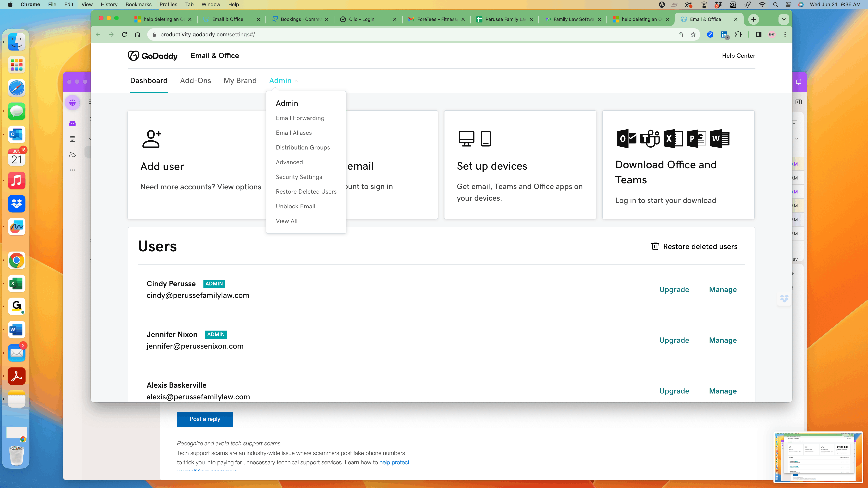Open Dropbox from the Dock
The image size is (868, 488).
pyautogui.click(x=16, y=203)
